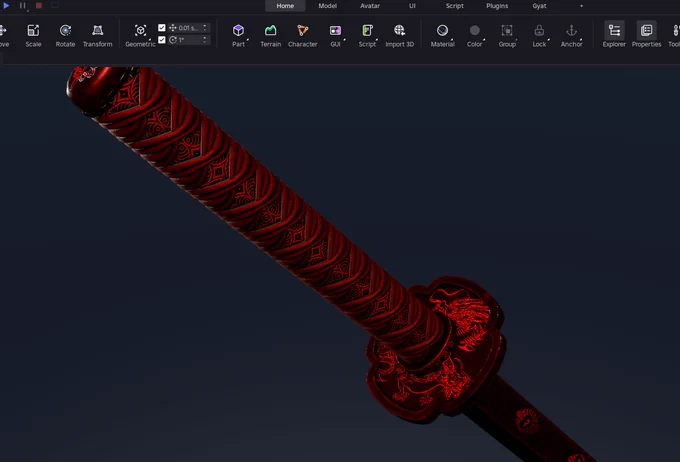Select the Scale tool
The image size is (680, 462).
point(33,36)
